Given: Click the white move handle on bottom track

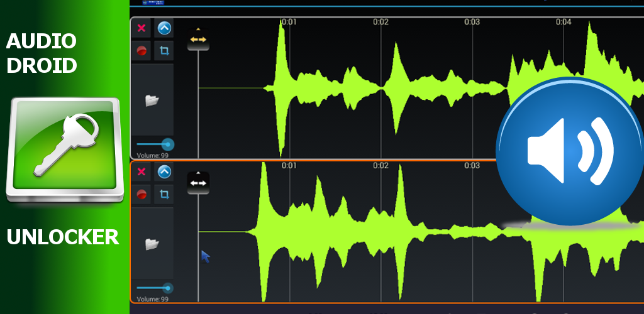Looking at the screenshot, I should pos(198,183).
